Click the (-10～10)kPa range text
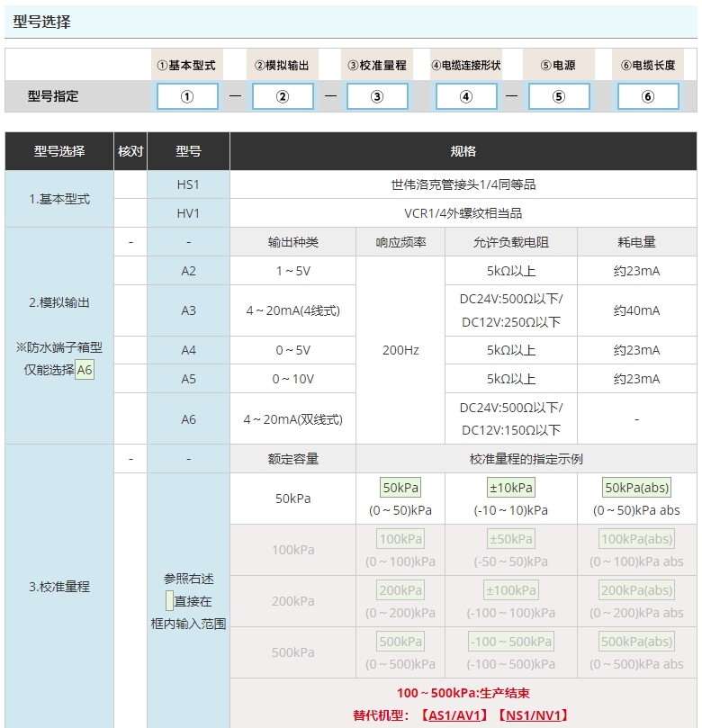This screenshot has width=702, height=728. pos(511,510)
